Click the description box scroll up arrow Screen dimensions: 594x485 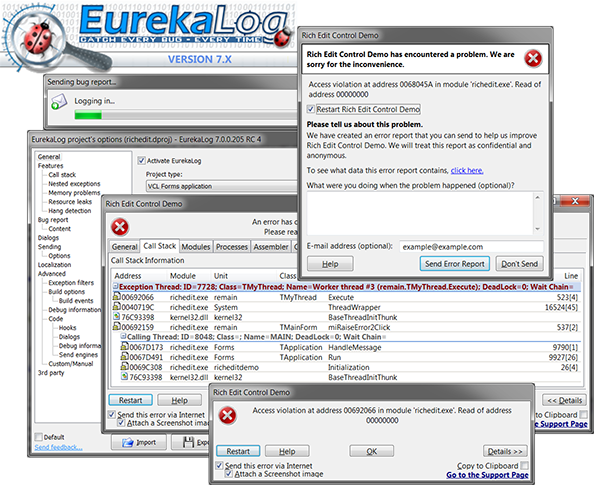(537, 197)
